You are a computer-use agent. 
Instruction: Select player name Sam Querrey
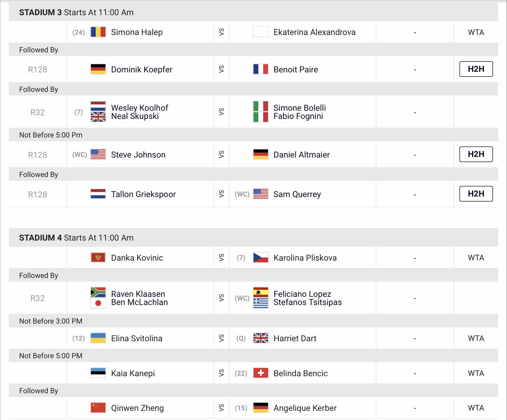coord(297,194)
